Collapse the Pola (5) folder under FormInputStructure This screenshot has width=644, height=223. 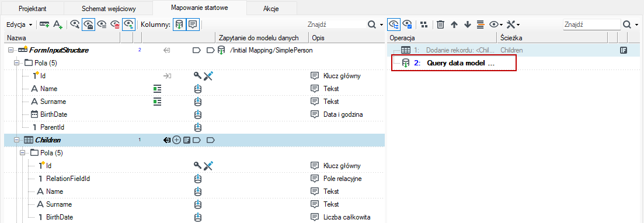click(17, 63)
